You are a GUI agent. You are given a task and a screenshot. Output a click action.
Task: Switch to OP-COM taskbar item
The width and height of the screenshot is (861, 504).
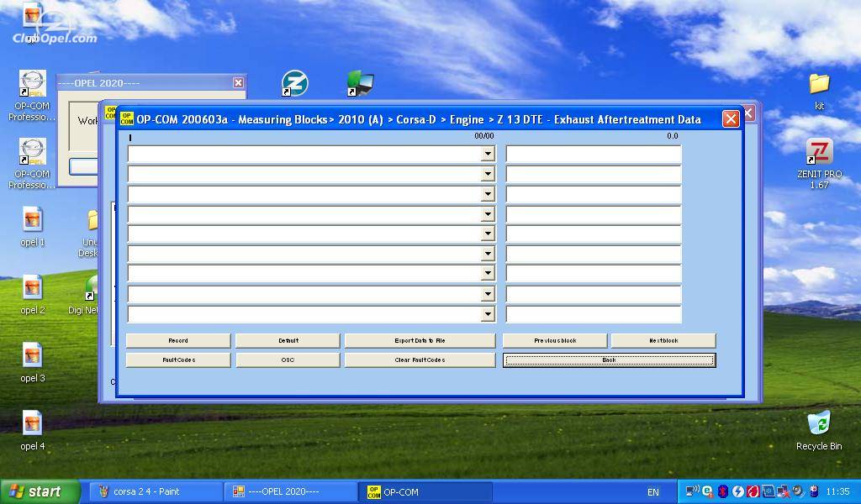(425, 491)
